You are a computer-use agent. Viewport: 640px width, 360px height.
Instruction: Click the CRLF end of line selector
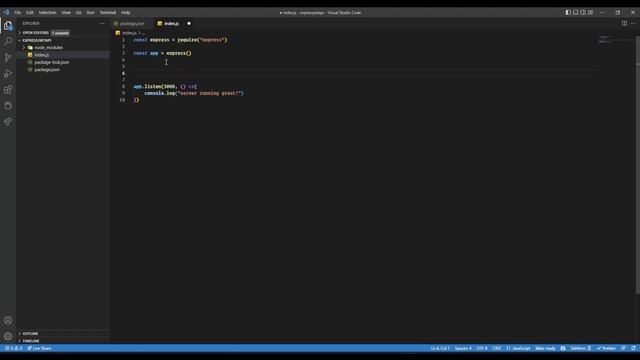(497, 348)
